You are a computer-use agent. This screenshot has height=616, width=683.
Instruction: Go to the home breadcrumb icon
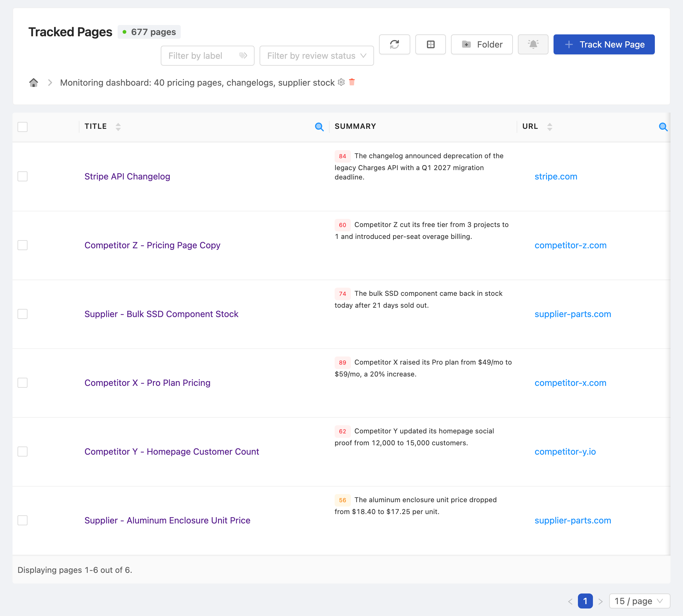pyautogui.click(x=33, y=83)
